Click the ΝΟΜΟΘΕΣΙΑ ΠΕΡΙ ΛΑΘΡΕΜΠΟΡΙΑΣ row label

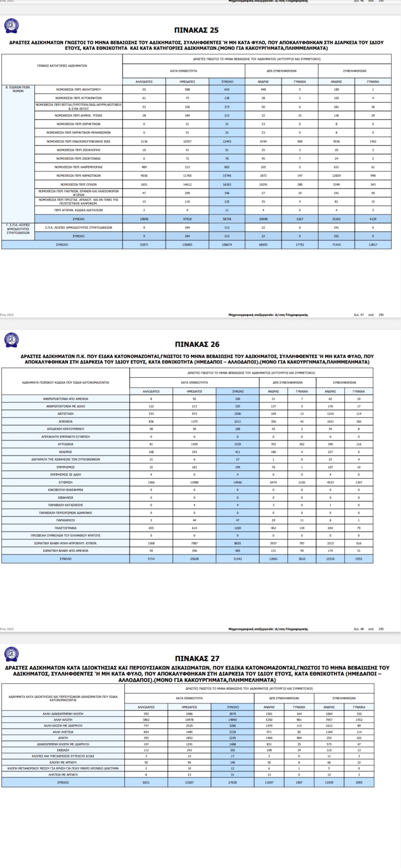click(x=79, y=167)
